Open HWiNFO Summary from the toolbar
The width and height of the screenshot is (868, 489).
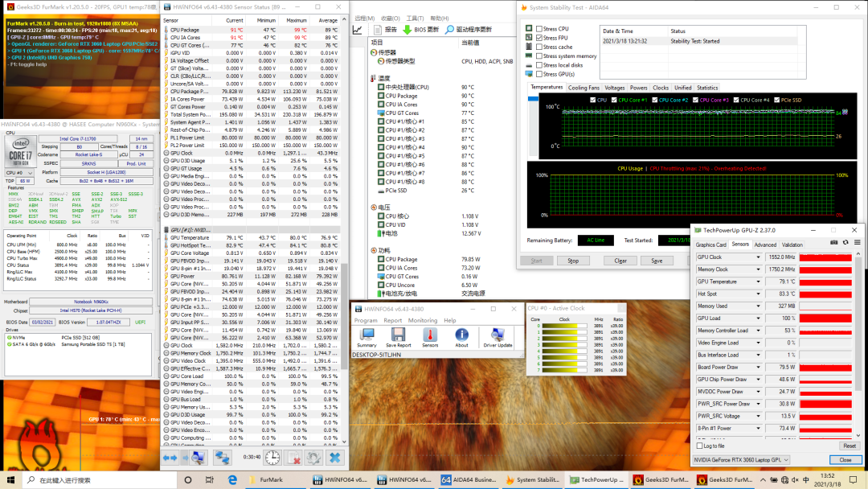[366, 335]
